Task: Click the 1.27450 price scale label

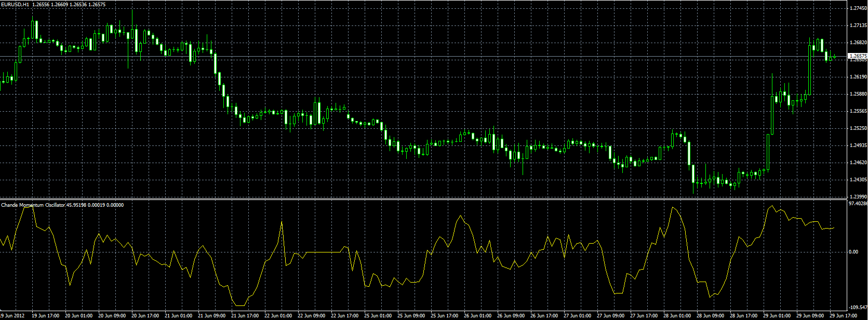Action: 858,8
